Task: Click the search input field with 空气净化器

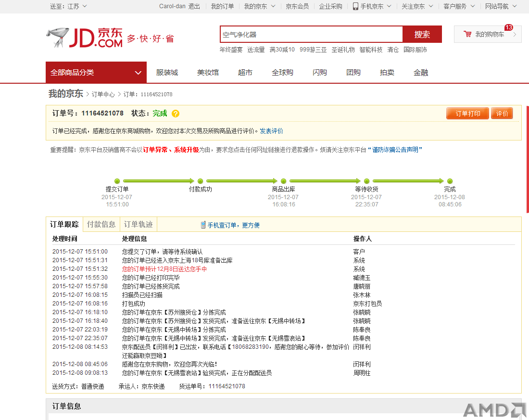Action: (x=312, y=35)
